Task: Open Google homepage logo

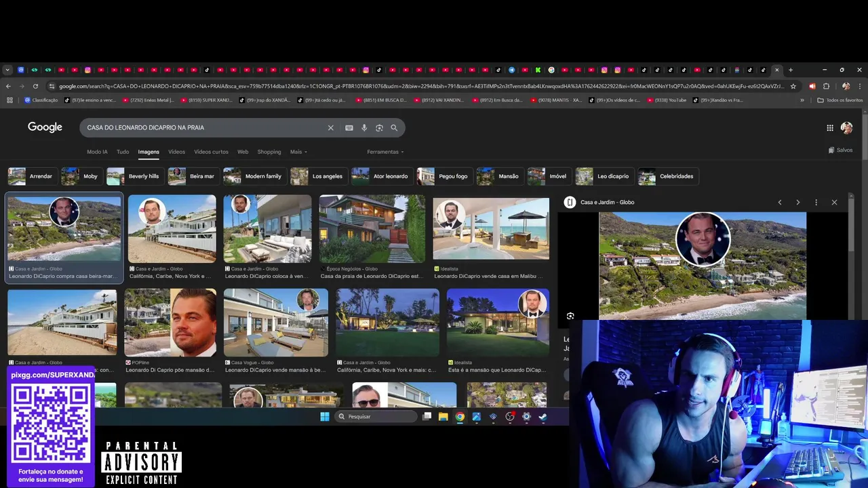Action: tap(45, 127)
